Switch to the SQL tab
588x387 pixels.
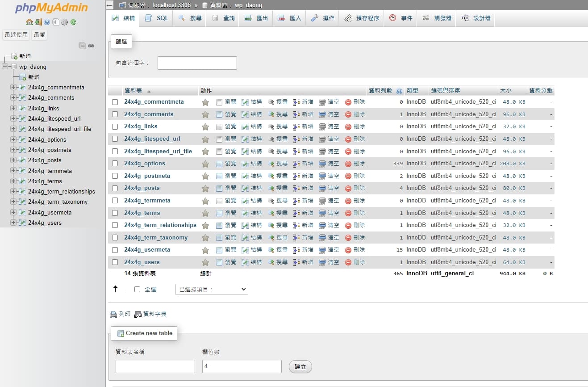[x=156, y=18]
